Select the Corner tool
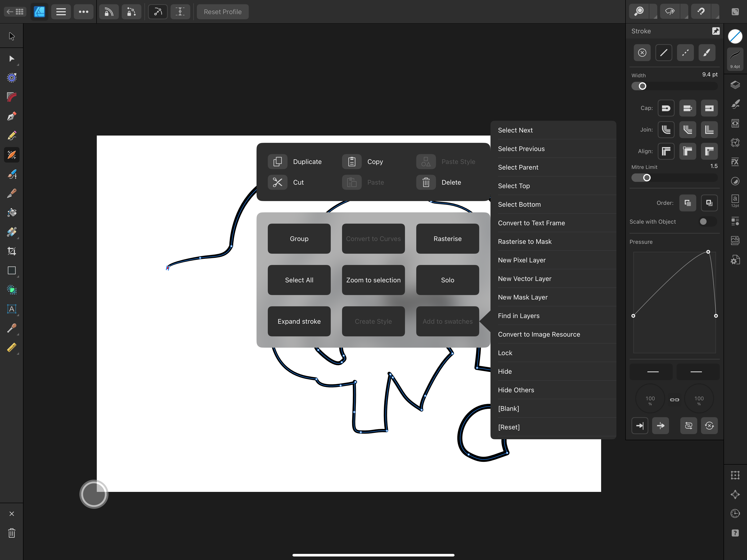Screen dimensions: 747x560 click(12, 97)
